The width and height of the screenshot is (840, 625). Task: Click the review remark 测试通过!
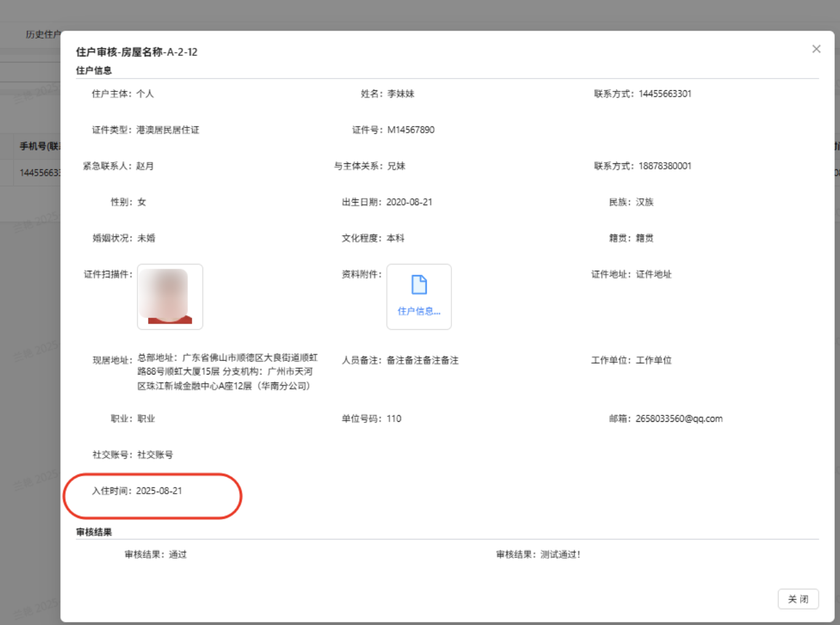point(560,554)
